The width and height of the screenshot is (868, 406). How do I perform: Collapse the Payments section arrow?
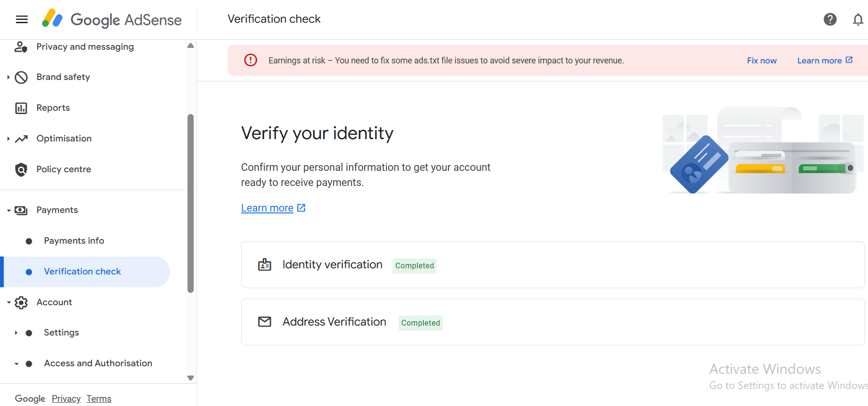(9, 210)
